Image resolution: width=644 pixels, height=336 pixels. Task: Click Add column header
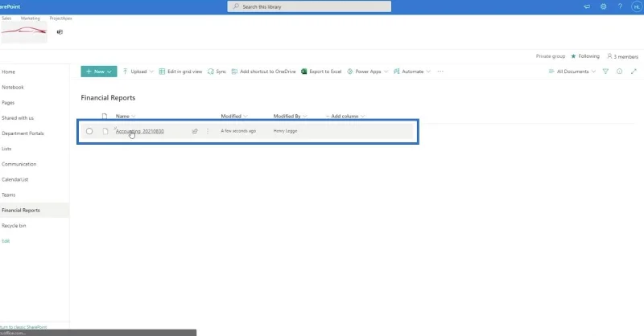pyautogui.click(x=345, y=116)
